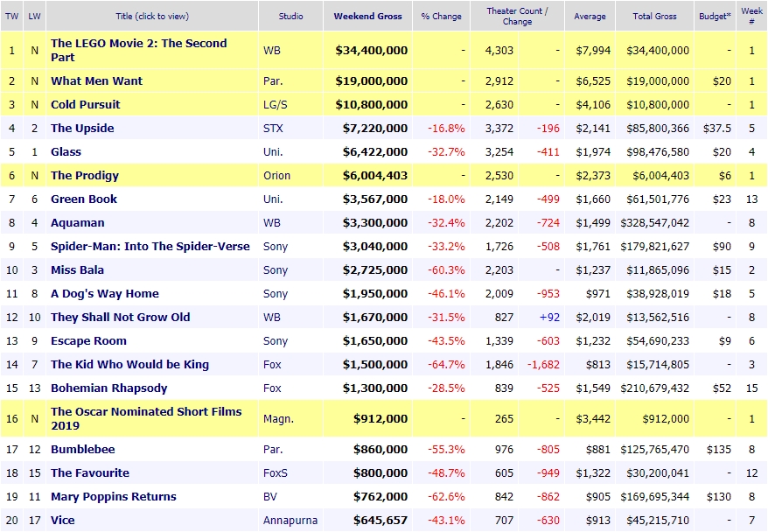Open the Escape Room movie link
Image resolution: width=768 pixels, height=532 pixels.
pos(88,340)
